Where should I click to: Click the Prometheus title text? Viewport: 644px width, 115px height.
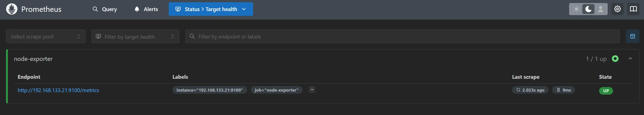click(x=41, y=9)
